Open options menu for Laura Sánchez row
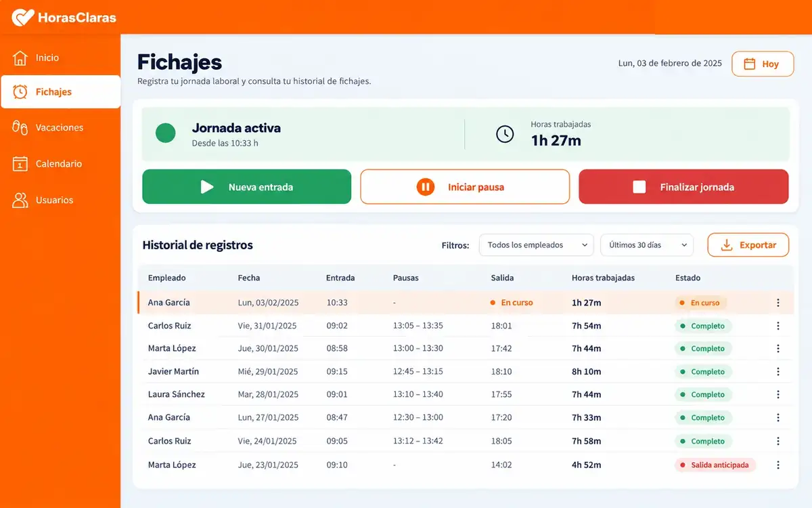812x508 pixels. [x=778, y=394]
